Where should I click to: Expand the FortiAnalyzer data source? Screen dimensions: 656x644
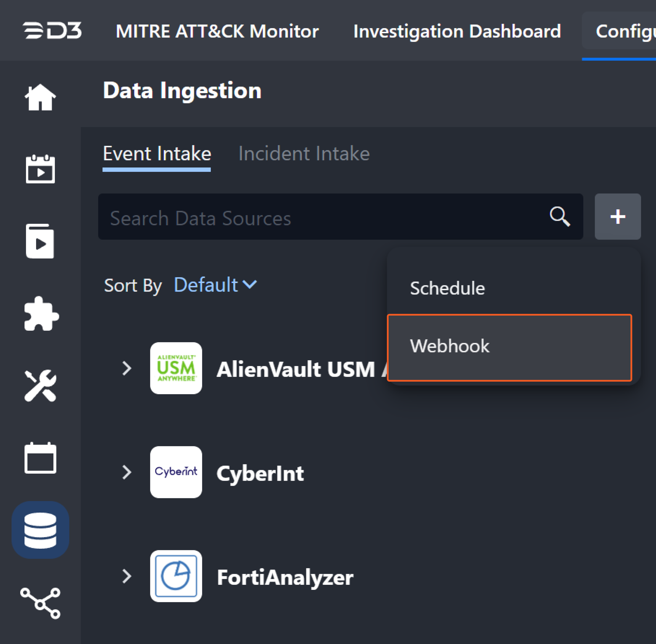(x=127, y=576)
